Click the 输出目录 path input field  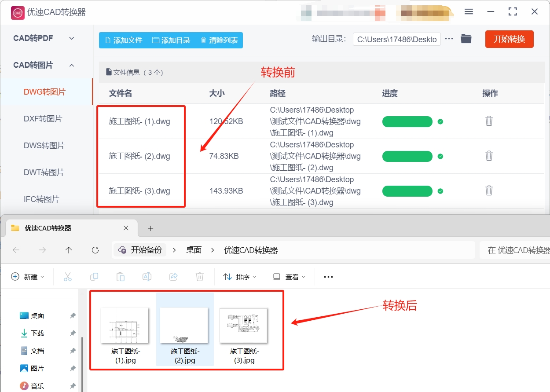pyautogui.click(x=396, y=39)
